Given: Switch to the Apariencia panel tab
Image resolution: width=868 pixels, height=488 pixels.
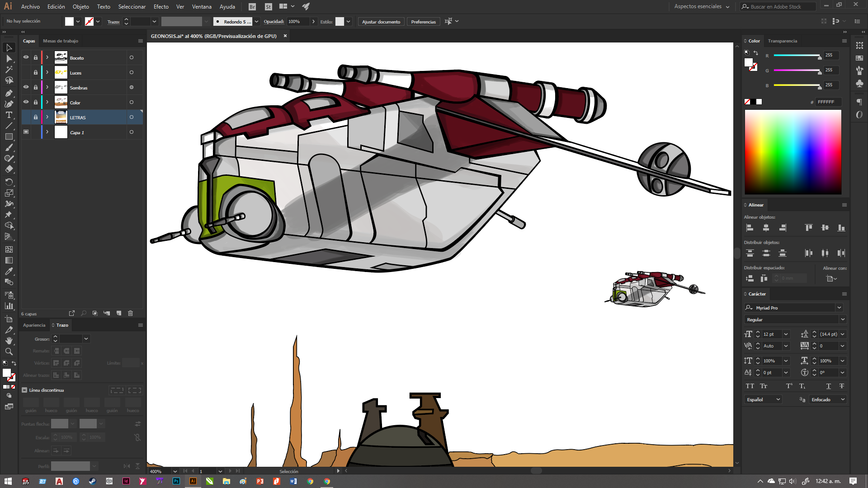Looking at the screenshot, I should (x=34, y=325).
